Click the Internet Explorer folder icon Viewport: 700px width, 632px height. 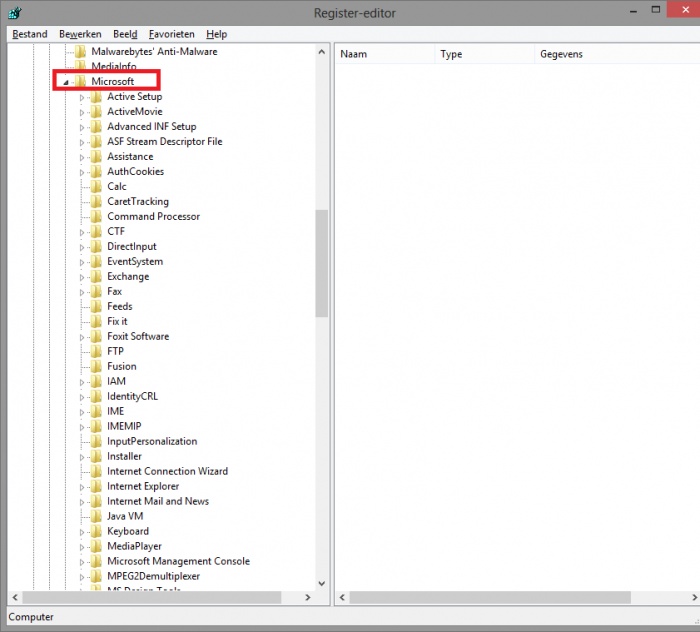(x=96, y=486)
